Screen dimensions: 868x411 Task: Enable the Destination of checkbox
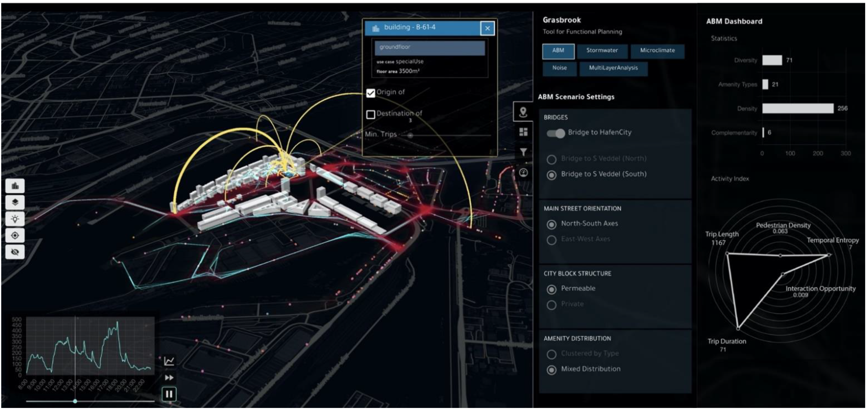click(371, 115)
